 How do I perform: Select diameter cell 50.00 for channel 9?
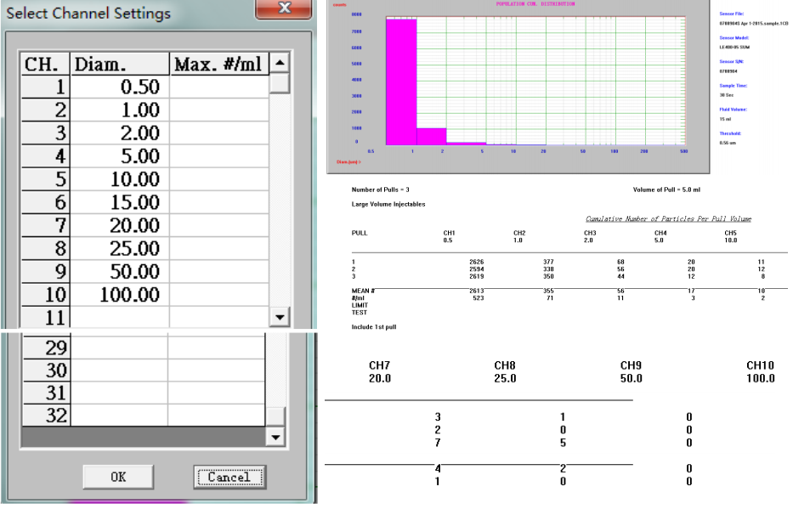(120, 272)
